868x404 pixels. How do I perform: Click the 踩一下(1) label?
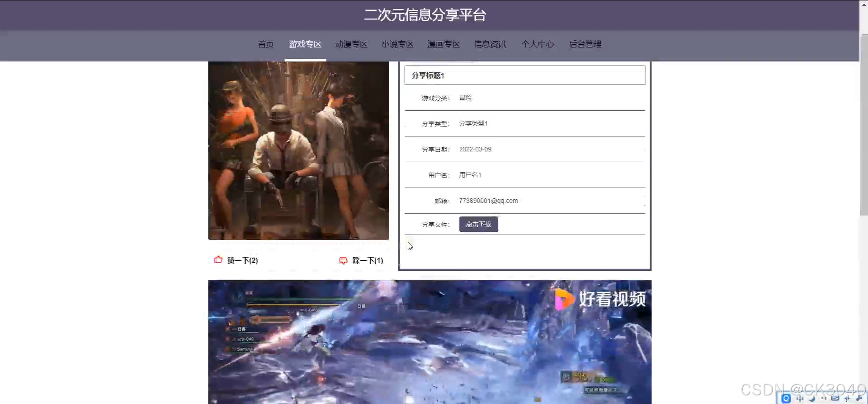pyautogui.click(x=368, y=261)
